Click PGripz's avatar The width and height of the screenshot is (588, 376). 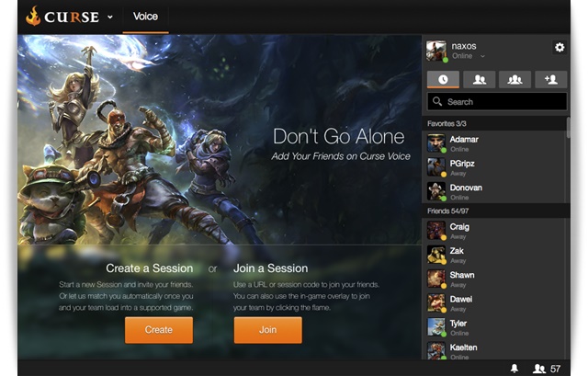pyautogui.click(x=436, y=167)
